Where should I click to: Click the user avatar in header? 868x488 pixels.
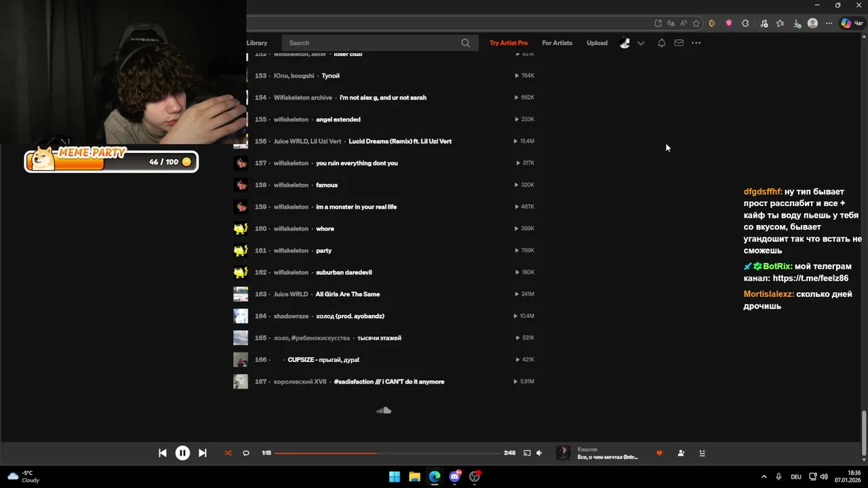coord(625,43)
